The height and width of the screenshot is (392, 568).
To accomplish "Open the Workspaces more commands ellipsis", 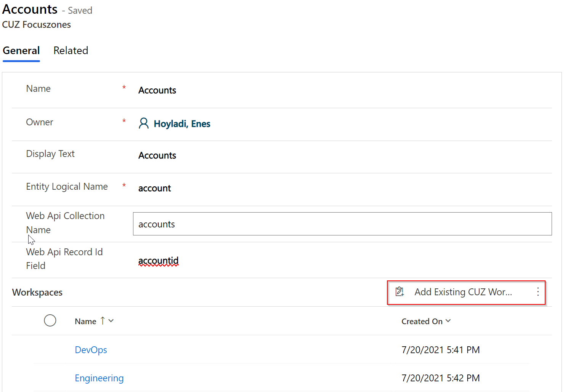I will coord(538,292).
